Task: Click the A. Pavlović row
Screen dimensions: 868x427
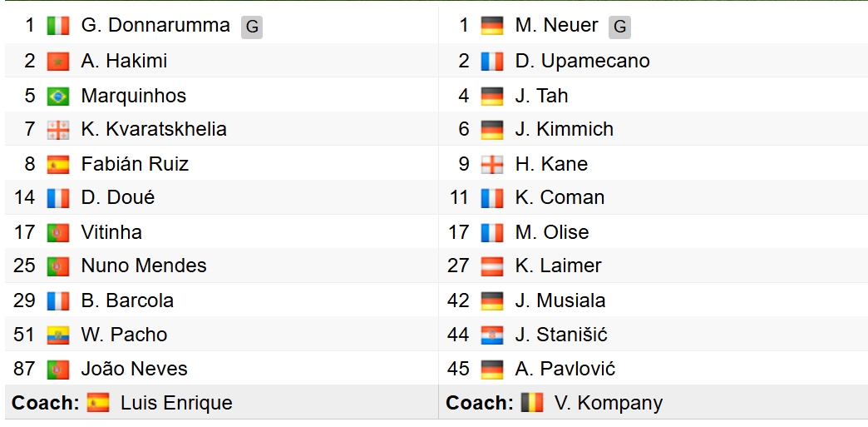Action: (x=653, y=369)
